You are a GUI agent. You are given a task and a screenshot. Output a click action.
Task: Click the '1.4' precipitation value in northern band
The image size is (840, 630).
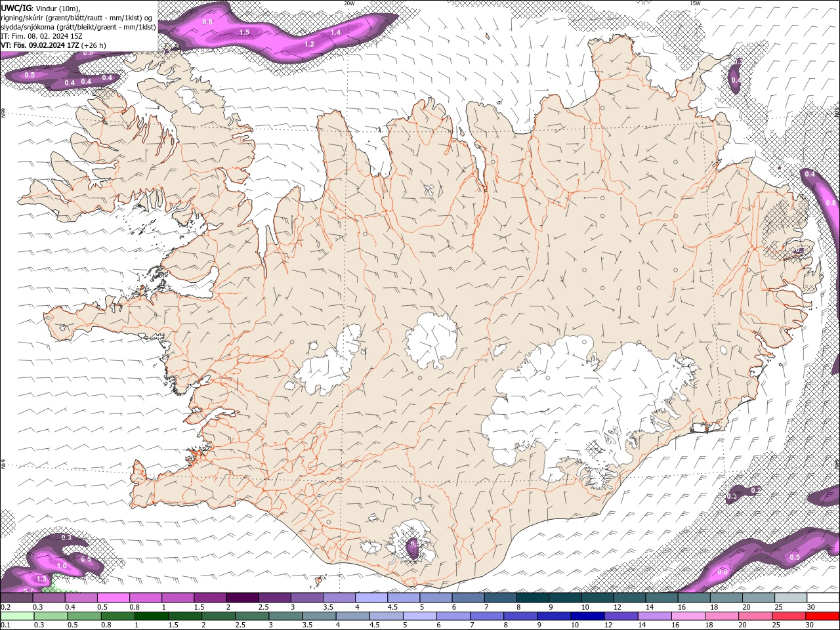point(335,32)
